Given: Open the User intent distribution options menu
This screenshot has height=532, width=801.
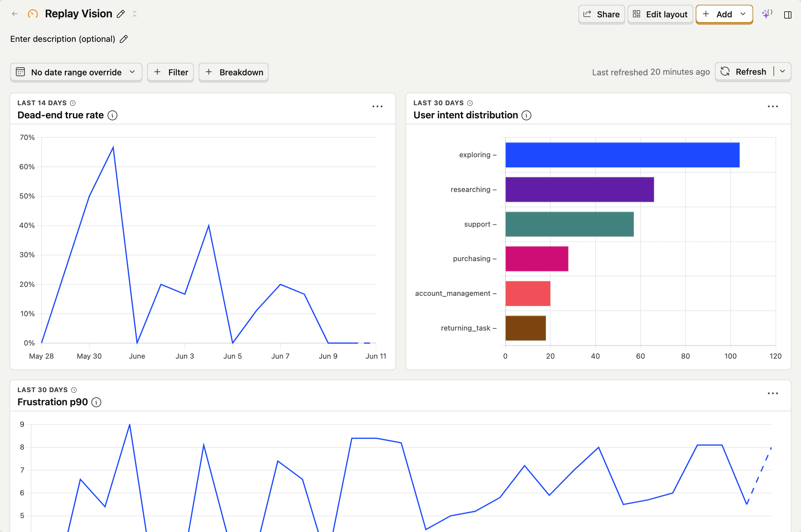Looking at the screenshot, I should [773, 106].
